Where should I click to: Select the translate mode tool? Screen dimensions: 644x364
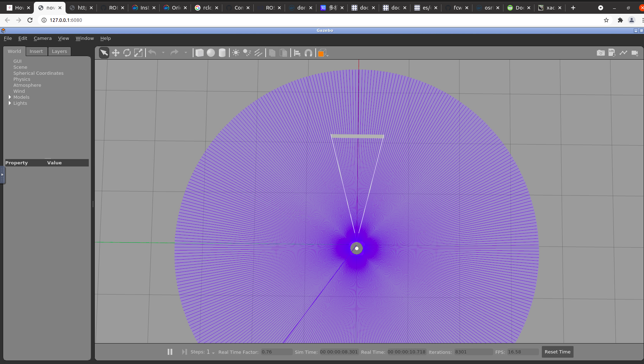116,53
